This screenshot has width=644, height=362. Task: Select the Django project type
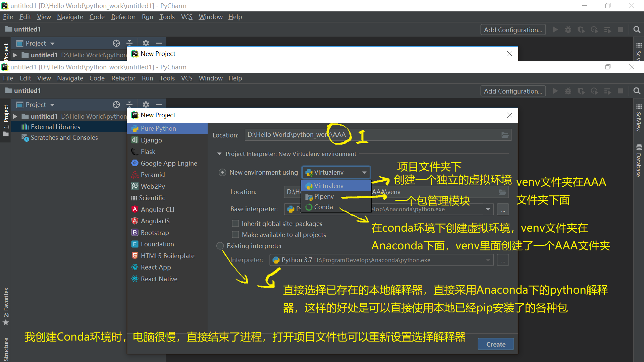coord(151,140)
